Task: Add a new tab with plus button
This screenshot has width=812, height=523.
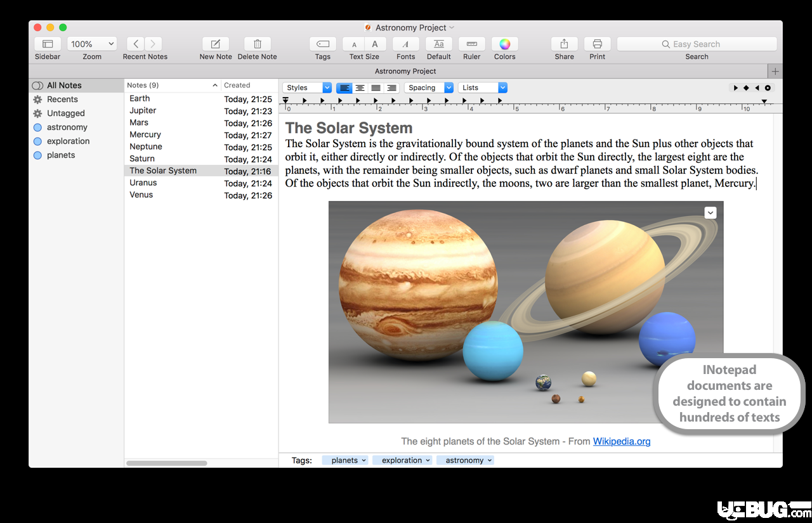Action: (775, 71)
